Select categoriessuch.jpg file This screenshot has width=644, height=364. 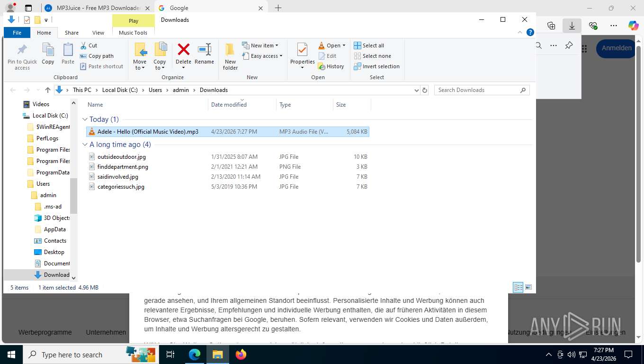227,187
